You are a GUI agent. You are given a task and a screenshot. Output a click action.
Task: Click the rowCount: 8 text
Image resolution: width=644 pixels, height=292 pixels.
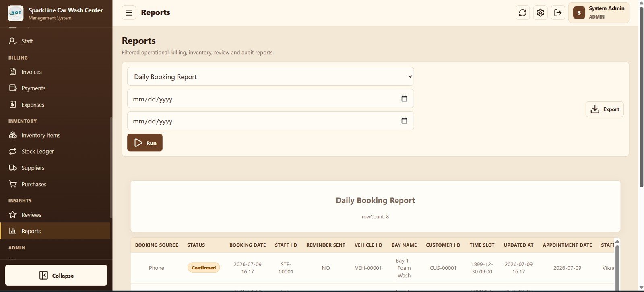coord(375,217)
